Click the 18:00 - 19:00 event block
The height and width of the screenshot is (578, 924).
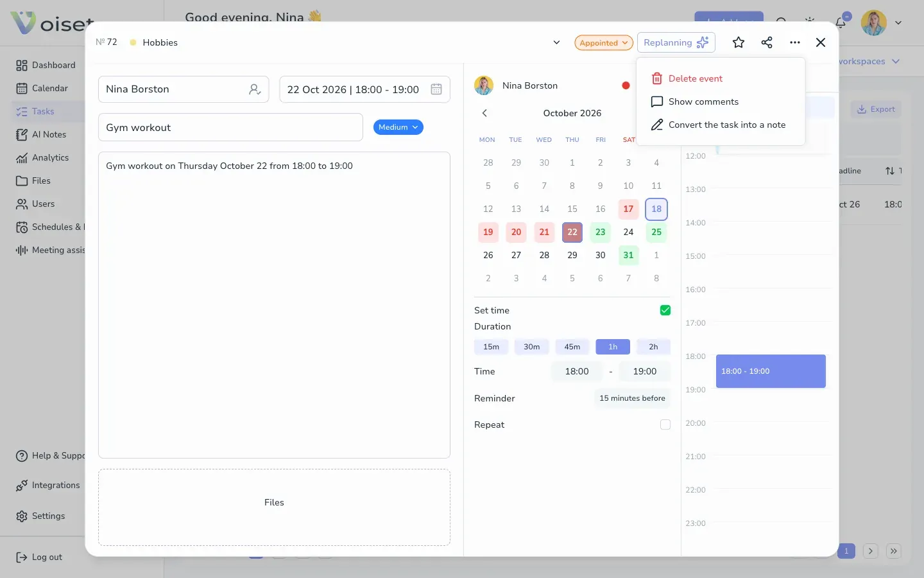pos(771,371)
